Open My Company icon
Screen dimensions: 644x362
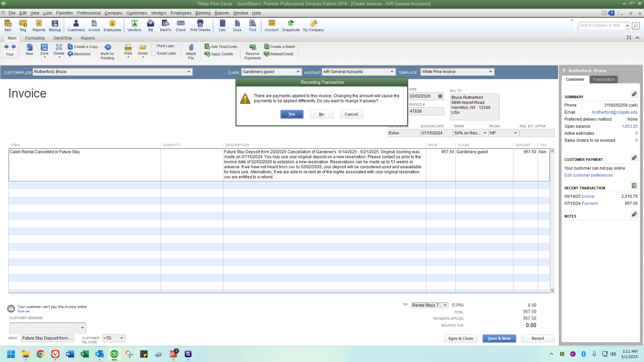point(314,25)
